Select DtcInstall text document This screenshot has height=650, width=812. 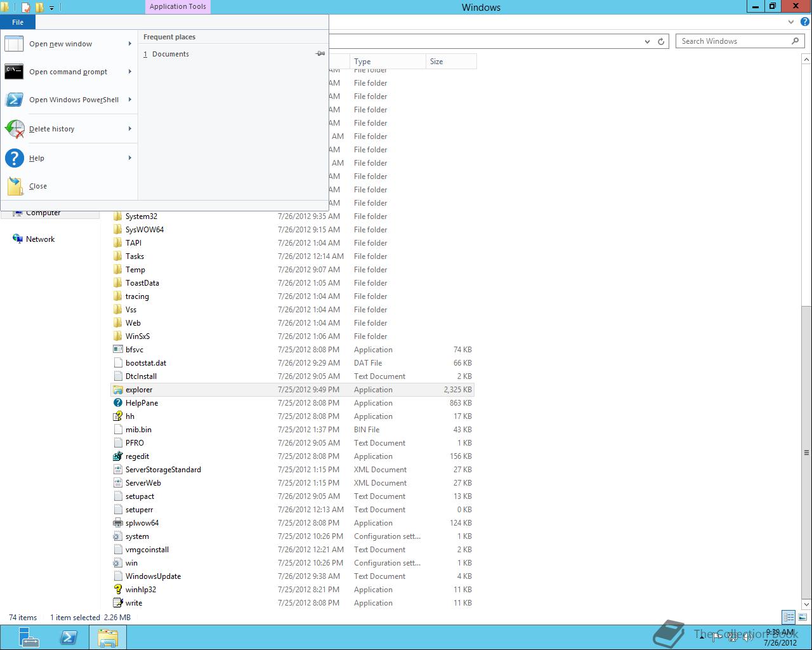pos(141,376)
